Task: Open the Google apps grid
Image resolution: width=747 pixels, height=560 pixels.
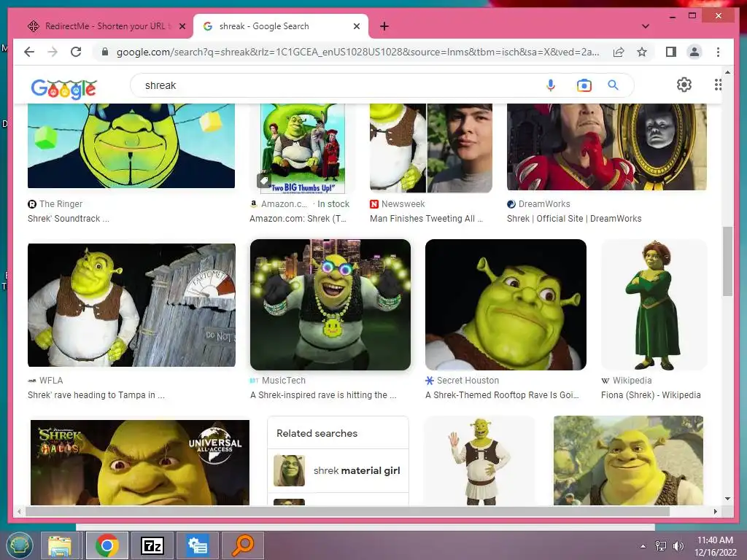Action: point(718,85)
